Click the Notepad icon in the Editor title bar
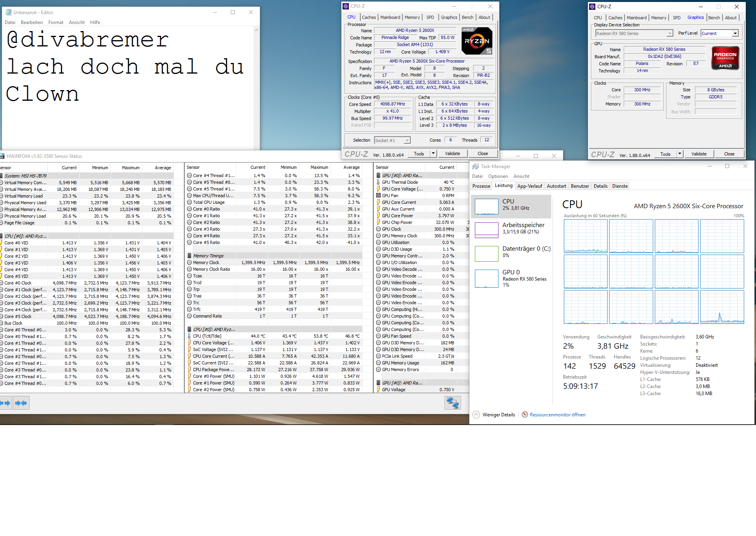Screen dimensions: 756x536 pyautogui.click(x=8, y=12)
